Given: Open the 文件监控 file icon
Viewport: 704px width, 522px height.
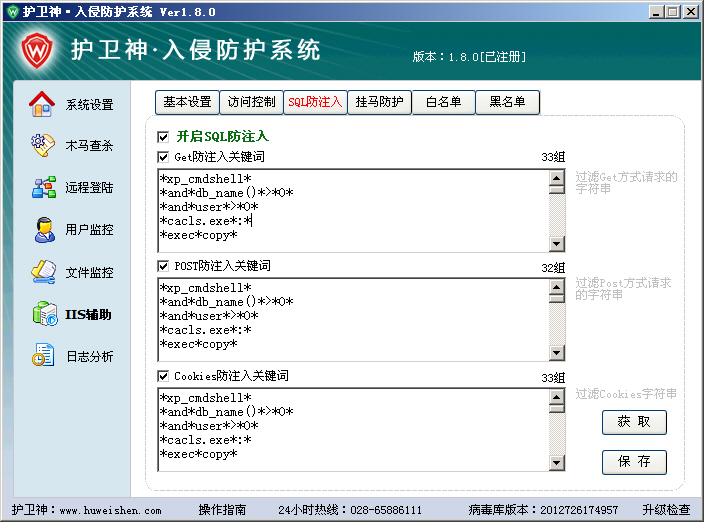Looking at the screenshot, I should [44, 272].
